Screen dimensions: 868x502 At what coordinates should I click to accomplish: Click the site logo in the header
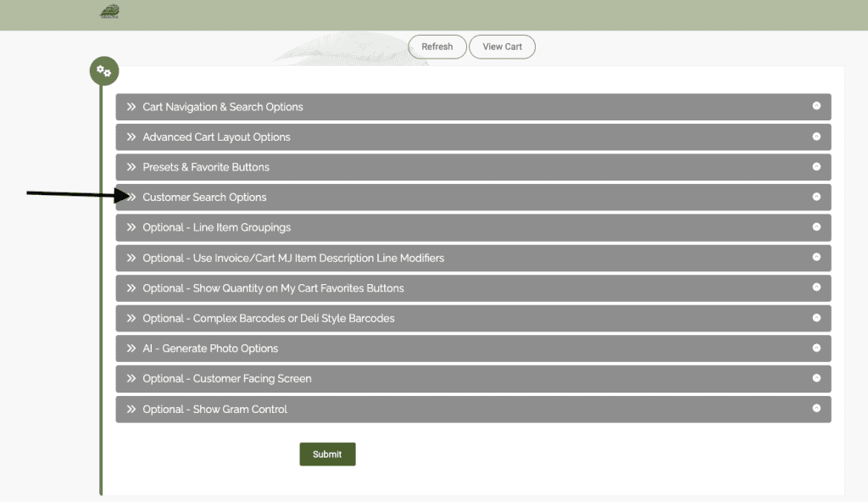point(109,12)
